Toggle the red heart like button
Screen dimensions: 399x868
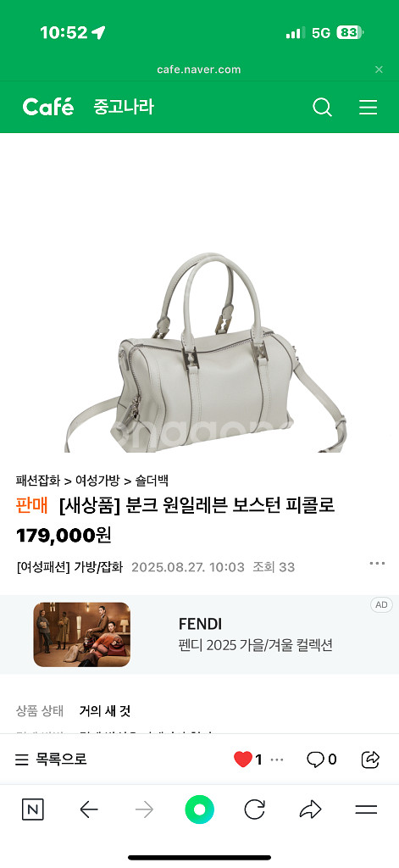coord(243,759)
